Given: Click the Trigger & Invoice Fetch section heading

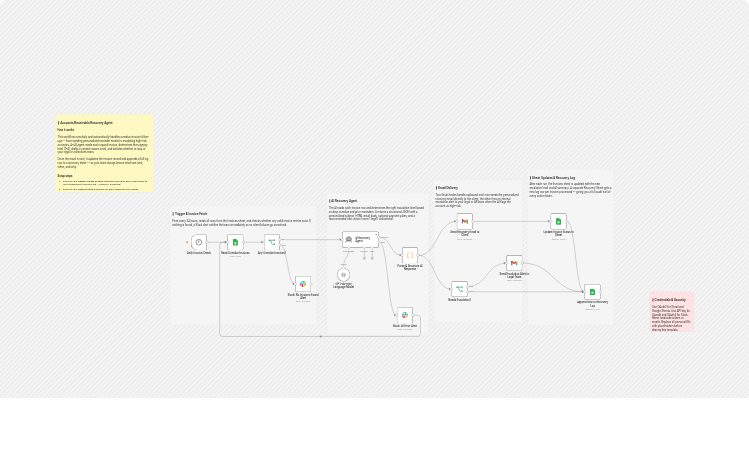Looking at the screenshot, I should 190,214.
